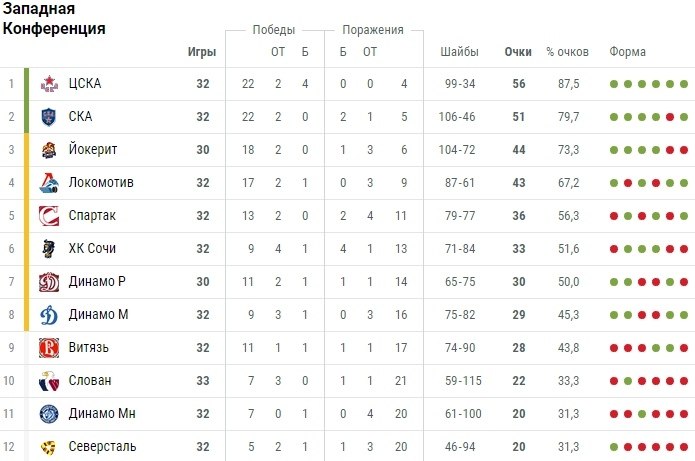Open the Слован team logo
The width and height of the screenshot is (695, 461).
pos(49,381)
